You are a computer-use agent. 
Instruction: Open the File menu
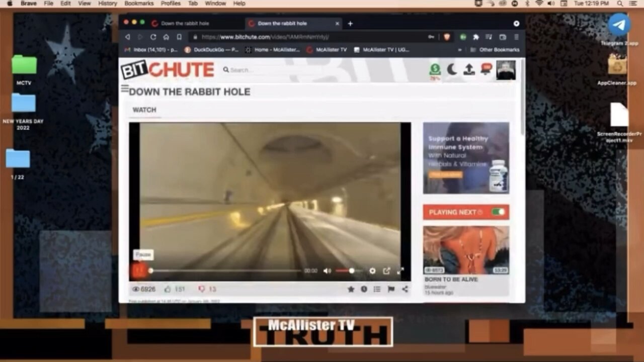coord(48,4)
